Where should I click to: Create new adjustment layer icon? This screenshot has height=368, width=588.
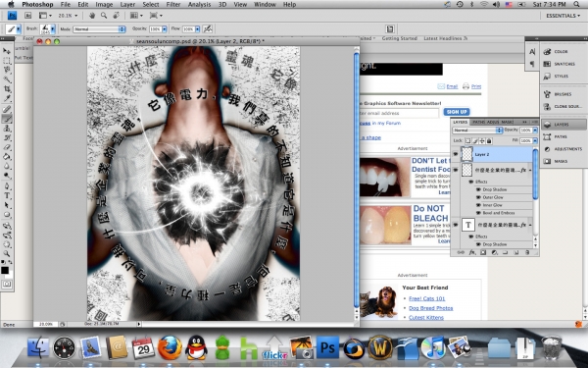click(494, 252)
